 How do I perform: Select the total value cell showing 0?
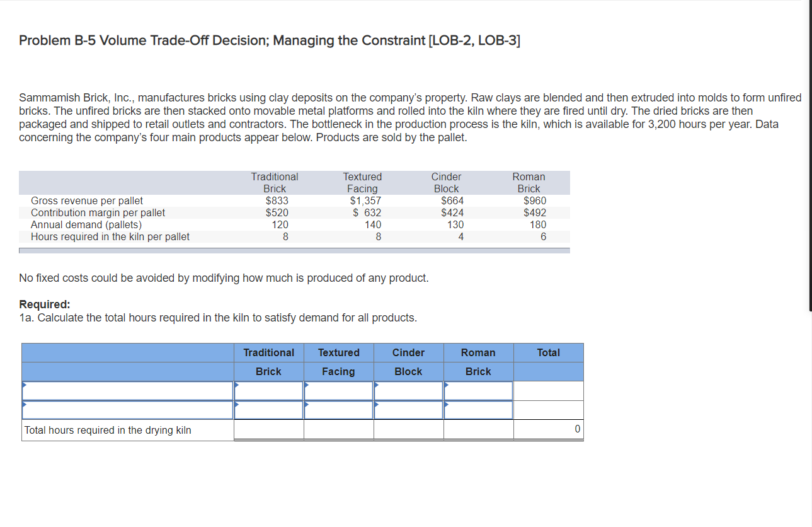(x=548, y=429)
